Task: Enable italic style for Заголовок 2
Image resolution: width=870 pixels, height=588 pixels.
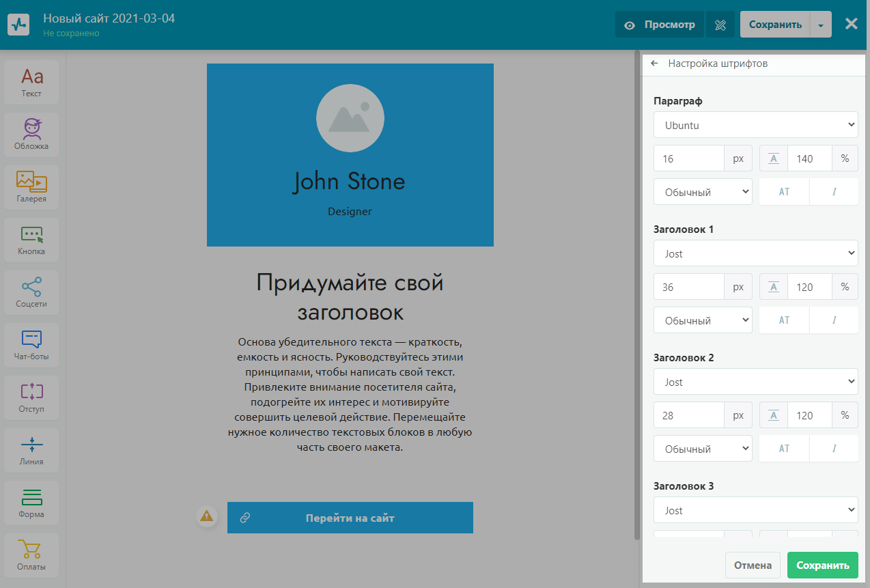Action: 834,449
